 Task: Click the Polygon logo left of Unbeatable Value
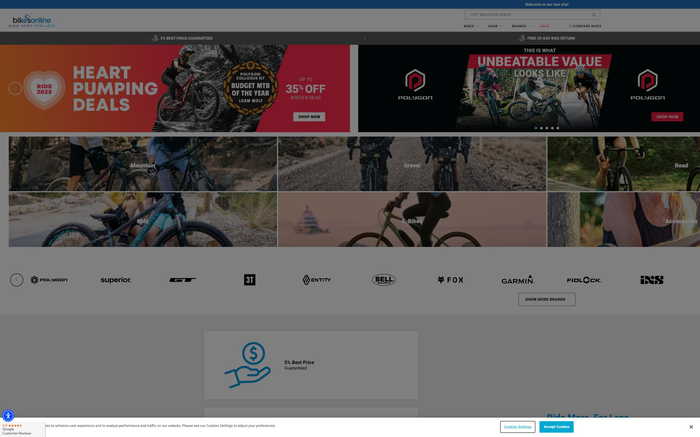415,84
